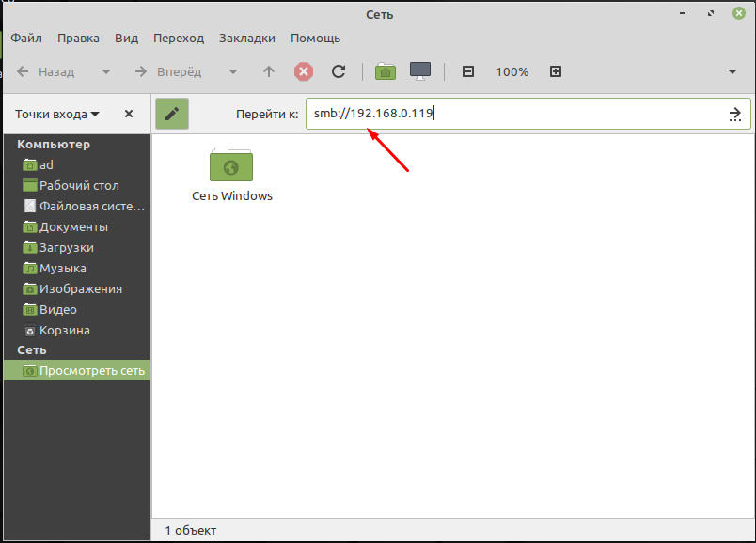Click the status bar text 1 объект
Screen dimensions: 756x543
pyautogui.click(x=191, y=531)
